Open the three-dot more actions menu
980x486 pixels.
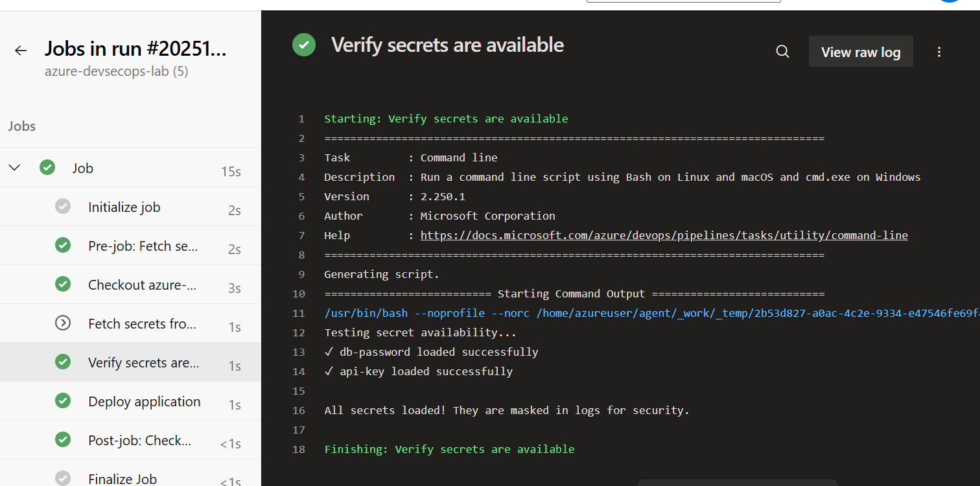(x=939, y=52)
